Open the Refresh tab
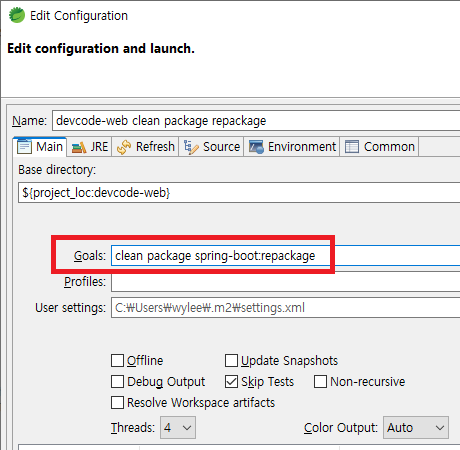 click(x=146, y=147)
